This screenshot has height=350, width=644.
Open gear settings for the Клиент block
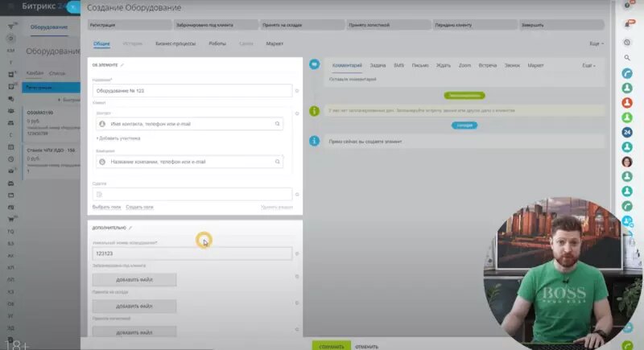[x=297, y=113]
